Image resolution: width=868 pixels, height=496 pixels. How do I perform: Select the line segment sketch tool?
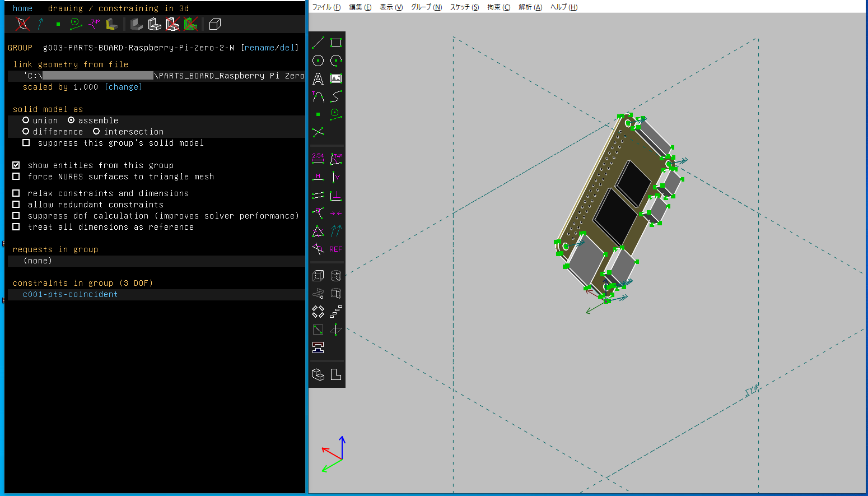point(318,43)
